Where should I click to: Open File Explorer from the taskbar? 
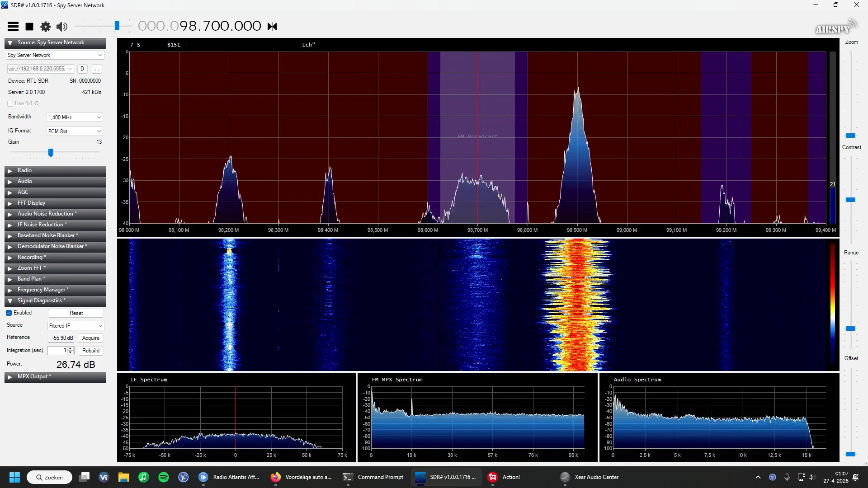(124, 477)
